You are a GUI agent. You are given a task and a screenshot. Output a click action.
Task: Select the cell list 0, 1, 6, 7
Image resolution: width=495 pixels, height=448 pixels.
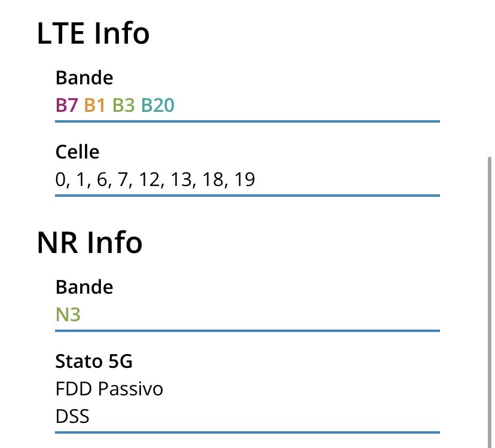155,179
